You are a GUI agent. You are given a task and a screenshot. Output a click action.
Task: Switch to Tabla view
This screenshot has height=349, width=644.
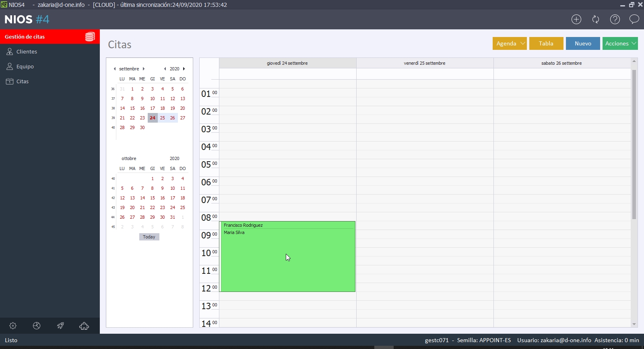click(x=546, y=43)
